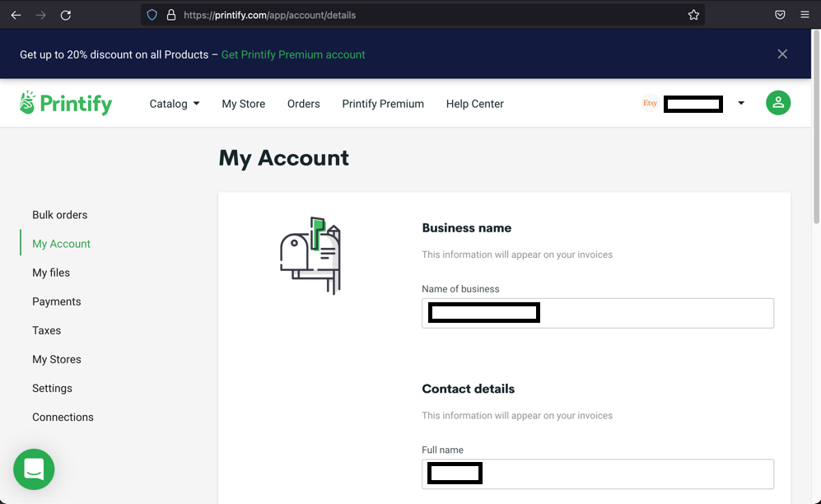The height and width of the screenshot is (504, 821).
Task: Click the page vertical scrollbar
Action: [816, 127]
